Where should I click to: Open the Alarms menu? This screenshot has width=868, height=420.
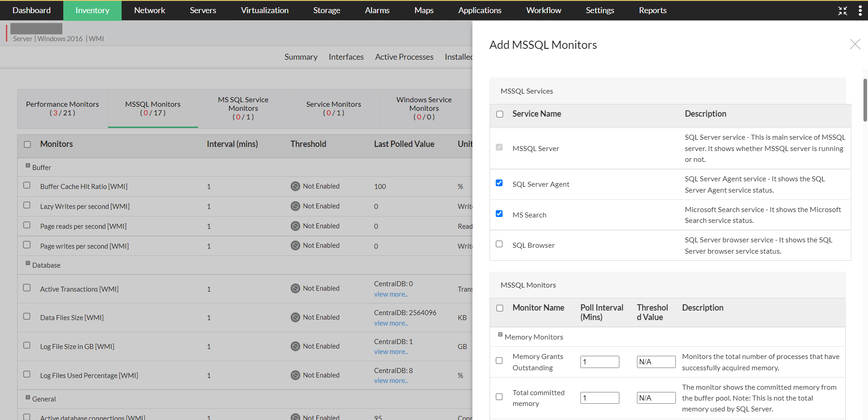pos(377,10)
